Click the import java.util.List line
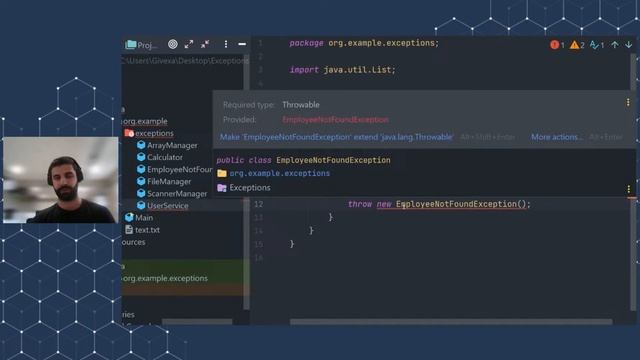Image resolution: width=640 pixels, height=360 pixels. pyautogui.click(x=342, y=70)
